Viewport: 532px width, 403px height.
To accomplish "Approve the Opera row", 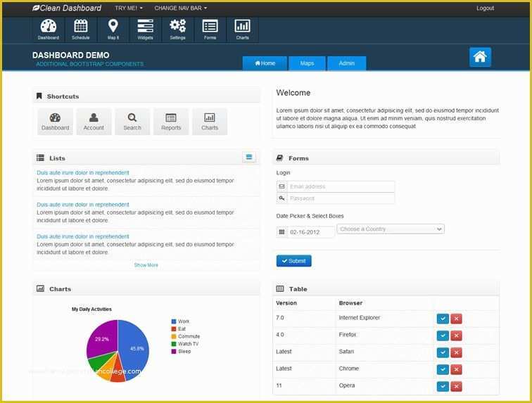I will 443,386.
